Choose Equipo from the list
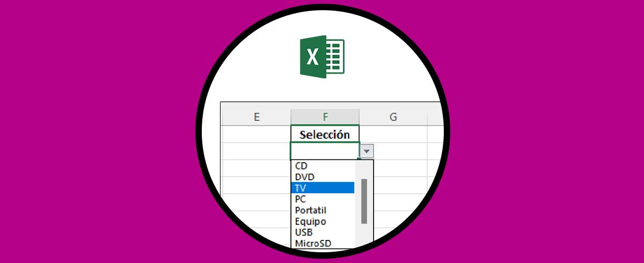The image size is (644, 263). click(323, 221)
